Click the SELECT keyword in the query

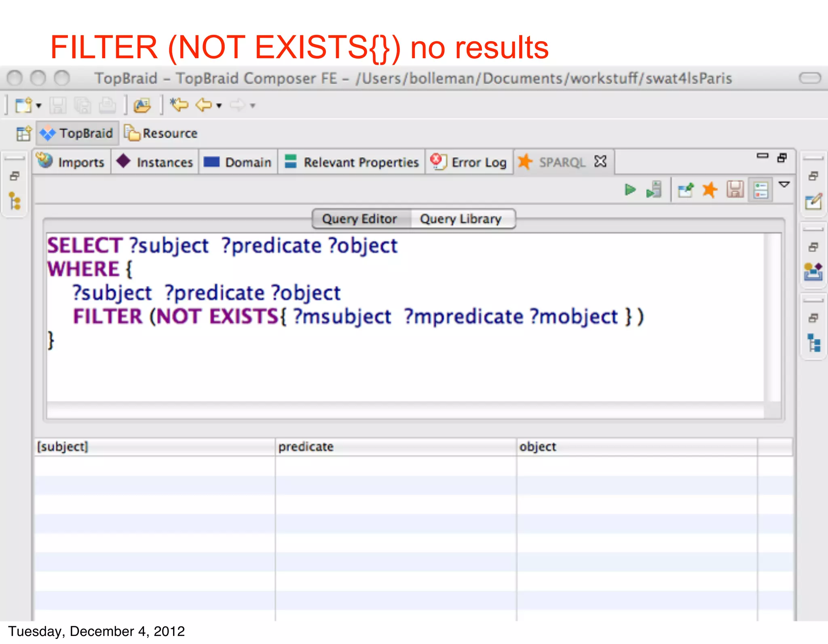pos(85,245)
